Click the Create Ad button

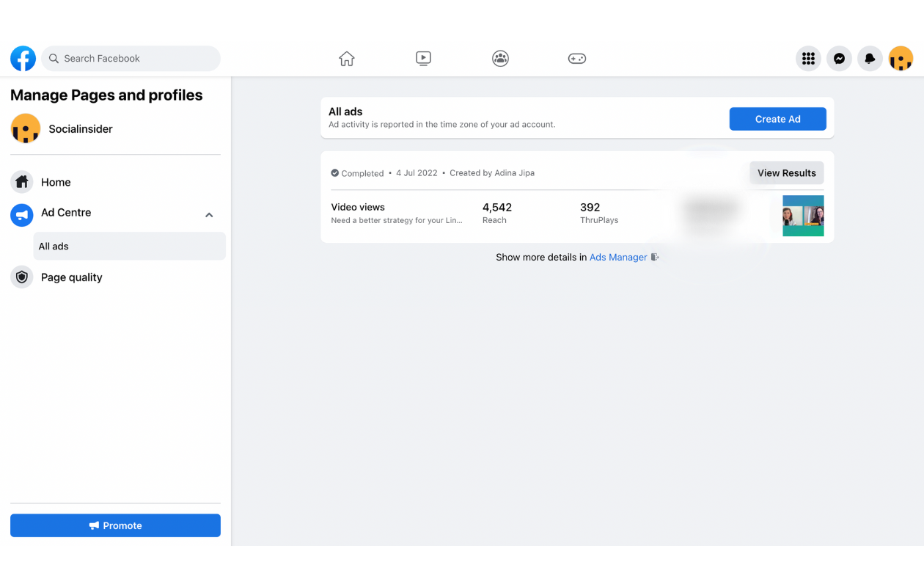coord(777,119)
